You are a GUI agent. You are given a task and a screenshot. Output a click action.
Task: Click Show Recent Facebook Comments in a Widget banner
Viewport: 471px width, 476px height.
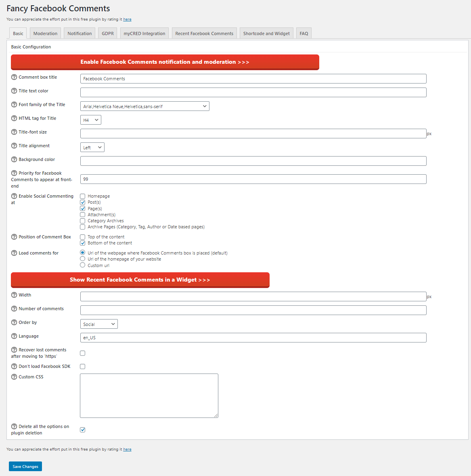pyautogui.click(x=140, y=280)
